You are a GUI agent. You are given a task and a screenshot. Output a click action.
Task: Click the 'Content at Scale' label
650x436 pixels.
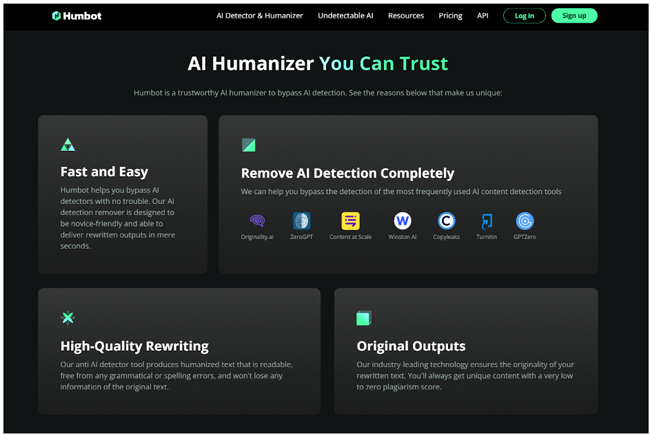(350, 237)
